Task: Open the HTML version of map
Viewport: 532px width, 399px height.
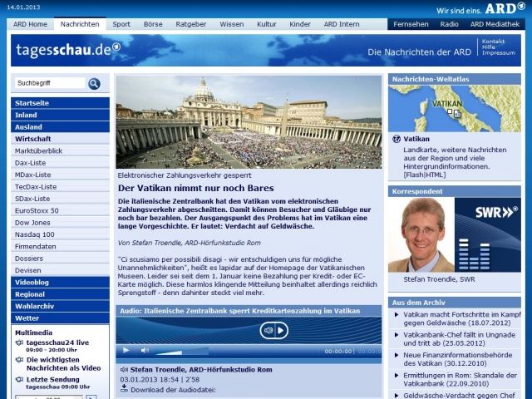Action: [x=434, y=175]
